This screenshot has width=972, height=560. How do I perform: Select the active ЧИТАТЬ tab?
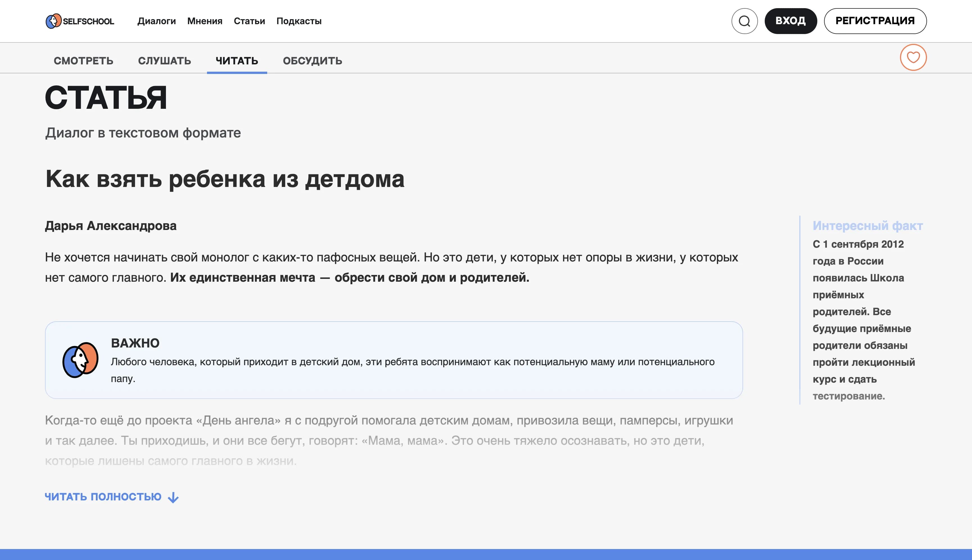tap(237, 60)
